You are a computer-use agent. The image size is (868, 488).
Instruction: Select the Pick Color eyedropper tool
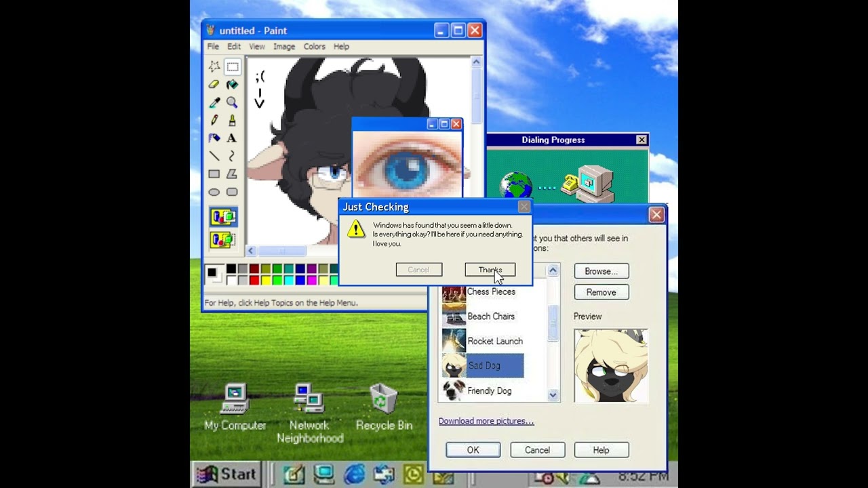pos(214,102)
